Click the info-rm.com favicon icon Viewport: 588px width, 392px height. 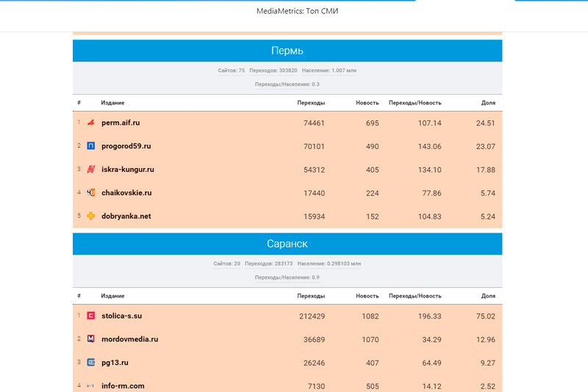[x=91, y=386]
